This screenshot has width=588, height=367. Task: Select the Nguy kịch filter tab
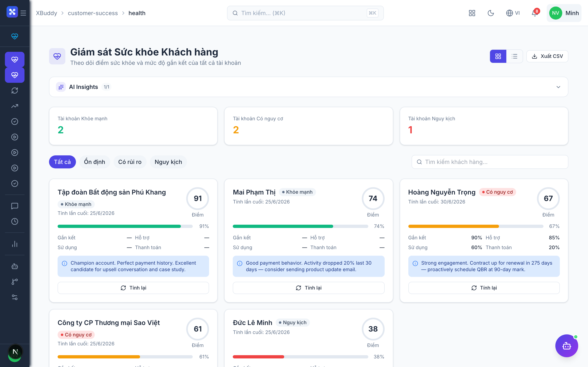click(x=168, y=162)
